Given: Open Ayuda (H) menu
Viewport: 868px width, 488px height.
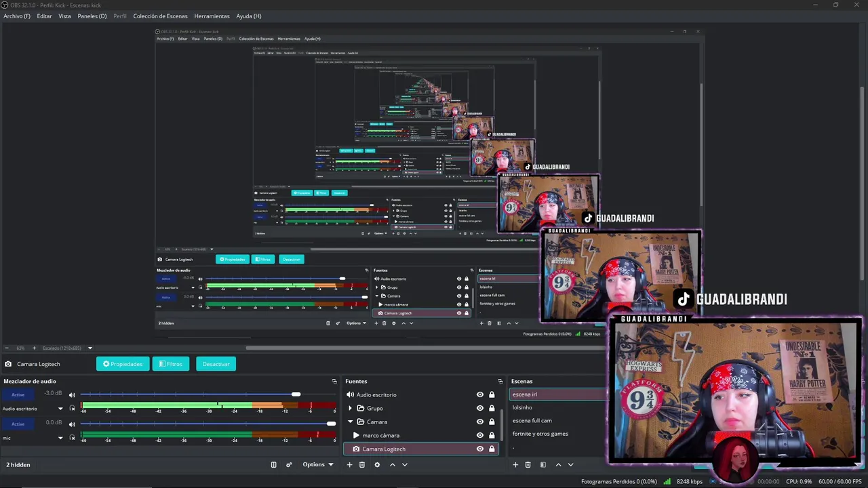Looking at the screenshot, I should [249, 16].
